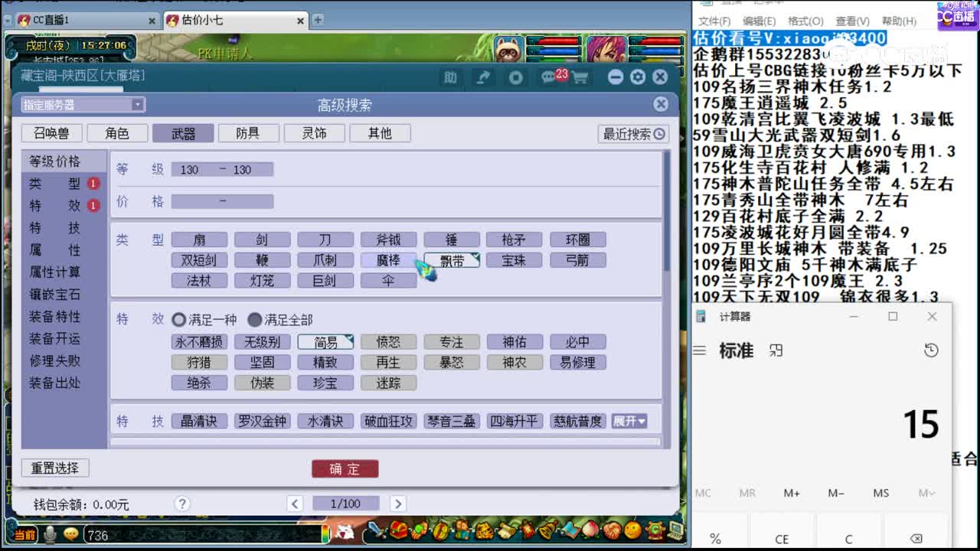Screen dimensions: 980x551
Task: Select the 装备开运 sidebar section
Action: pyautogui.click(x=64, y=339)
